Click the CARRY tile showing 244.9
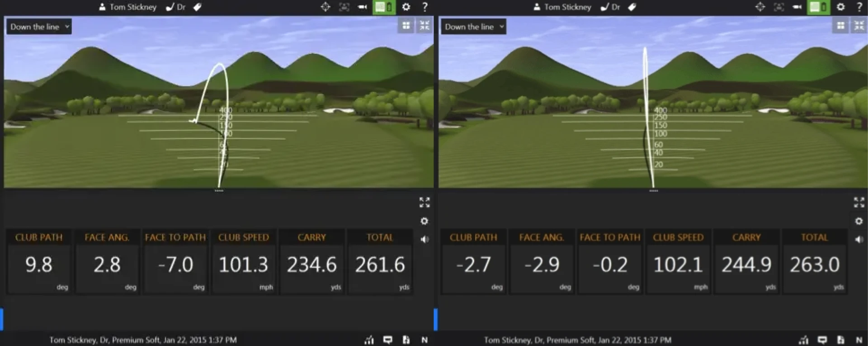 coord(746,262)
